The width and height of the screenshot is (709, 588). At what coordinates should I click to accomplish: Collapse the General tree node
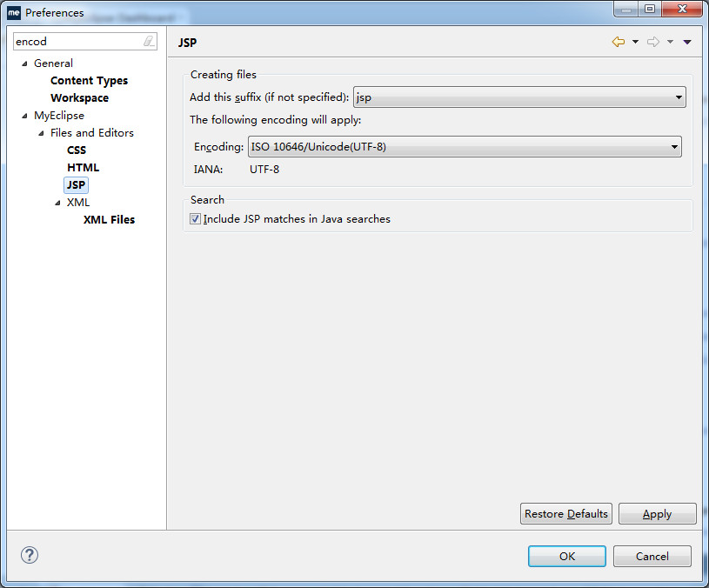pyautogui.click(x=25, y=63)
